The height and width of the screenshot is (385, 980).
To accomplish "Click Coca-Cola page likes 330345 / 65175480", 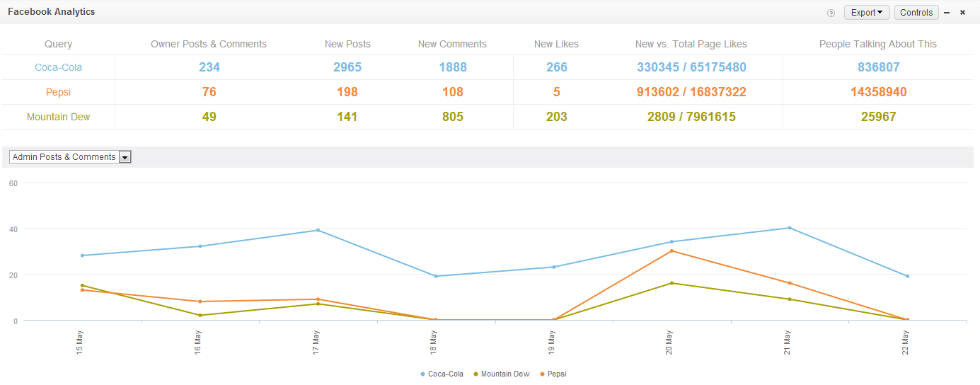I will 691,67.
